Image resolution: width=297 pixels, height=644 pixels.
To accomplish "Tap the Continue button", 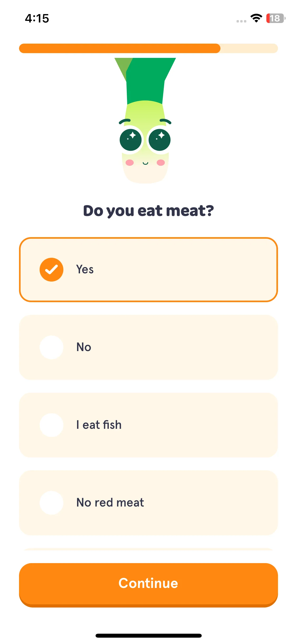I will [148, 585].
